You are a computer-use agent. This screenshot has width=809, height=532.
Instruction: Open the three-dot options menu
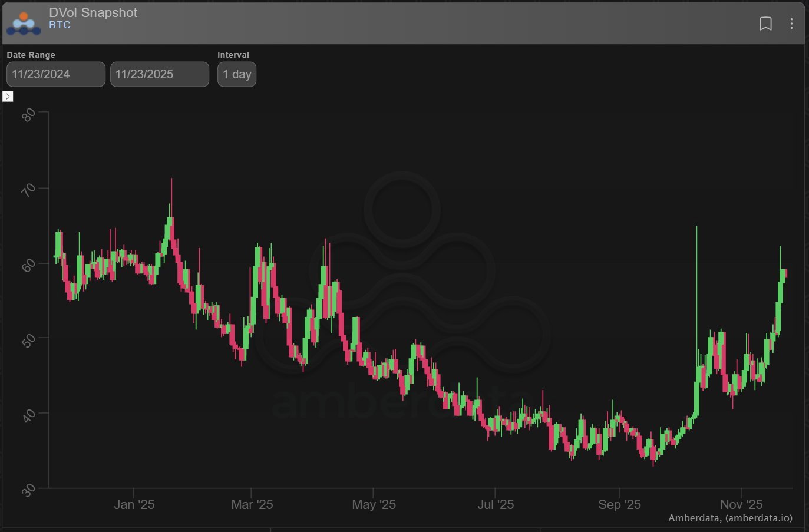[x=791, y=24]
